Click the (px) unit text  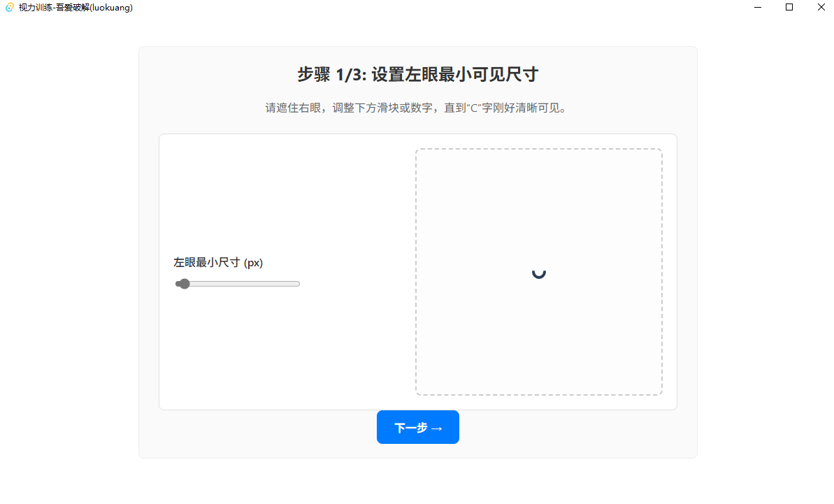[x=253, y=263]
